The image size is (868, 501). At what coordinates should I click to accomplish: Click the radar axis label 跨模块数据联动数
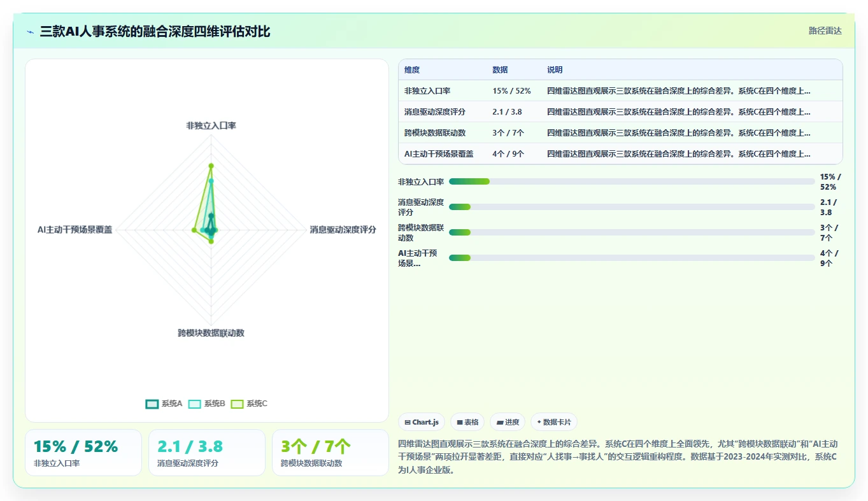pos(211,333)
